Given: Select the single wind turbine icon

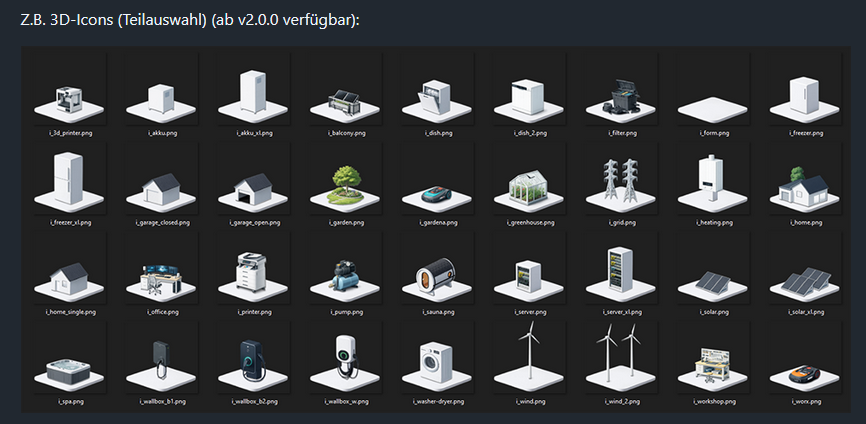Looking at the screenshot, I should coord(529,358).
